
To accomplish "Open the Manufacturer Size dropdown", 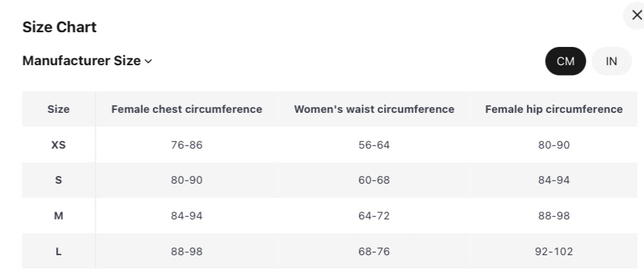I will pos(87,61).
